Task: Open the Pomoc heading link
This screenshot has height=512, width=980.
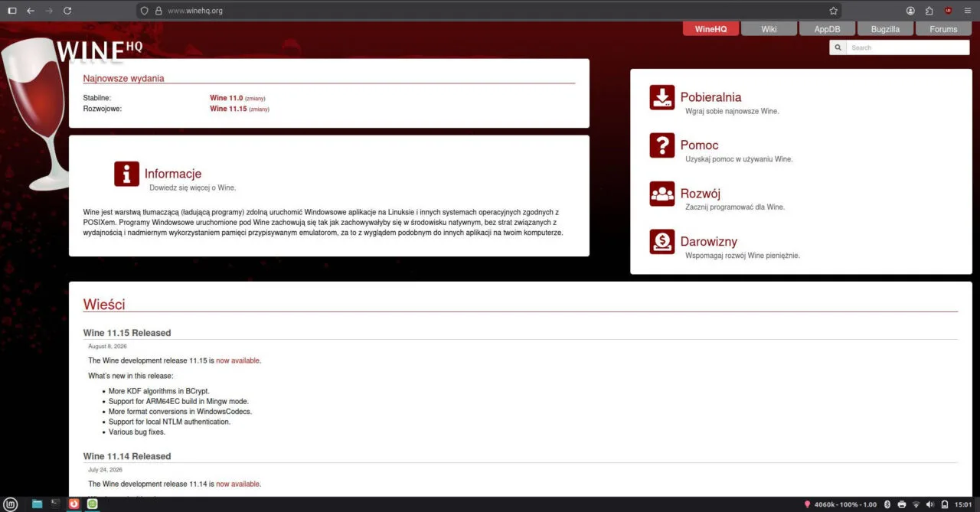Action: coord(699,145)
